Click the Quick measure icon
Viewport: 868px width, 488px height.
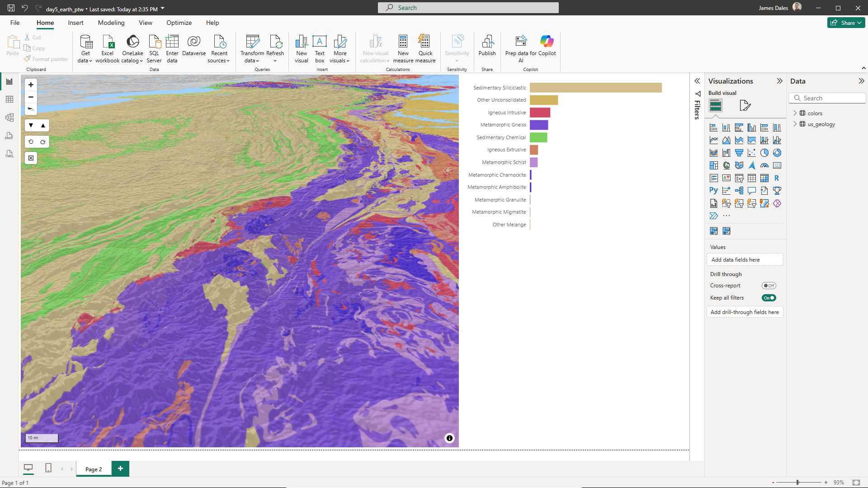(425, 42)
